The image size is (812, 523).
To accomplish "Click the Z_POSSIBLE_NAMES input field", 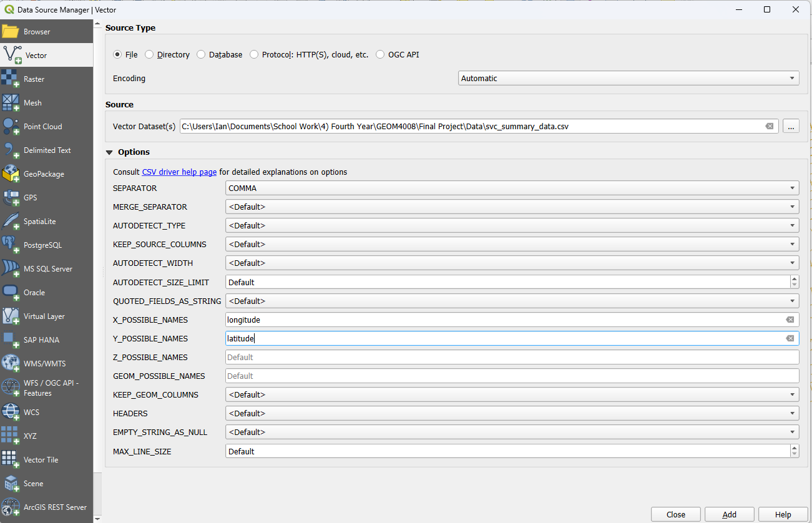I will coord(512,358).
